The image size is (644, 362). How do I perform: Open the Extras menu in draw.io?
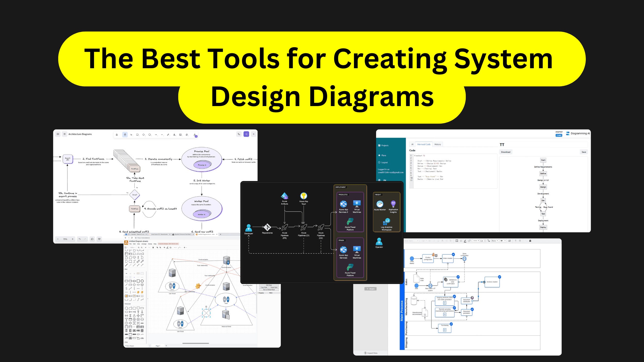coord(150,244)
